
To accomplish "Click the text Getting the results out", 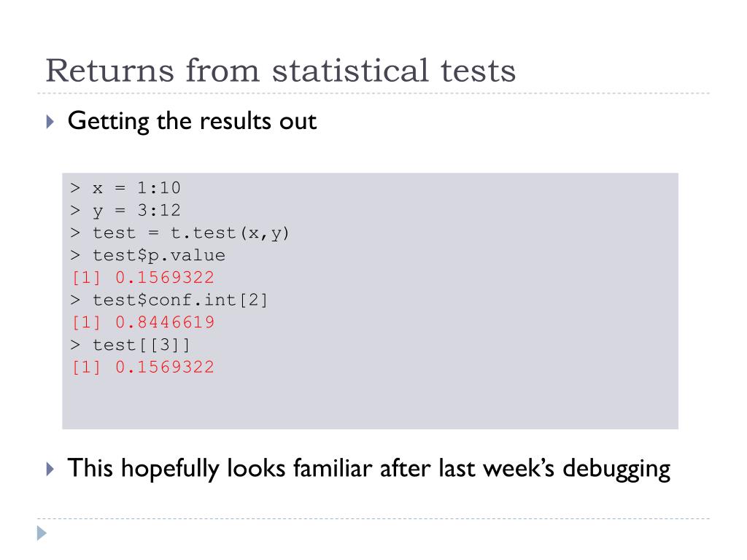I will pyautogui.click(x=192, y=121).
